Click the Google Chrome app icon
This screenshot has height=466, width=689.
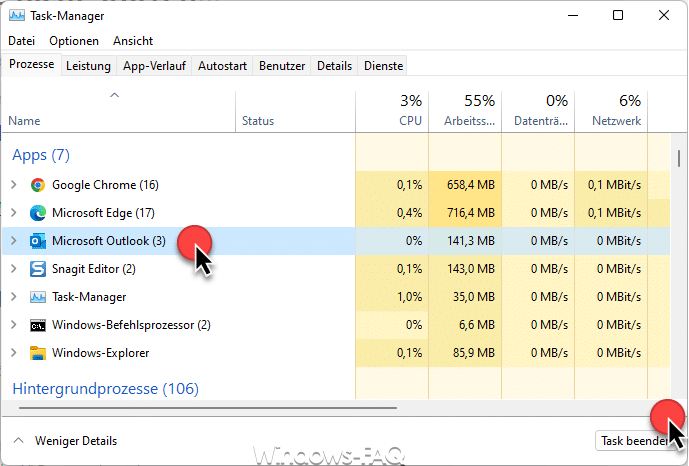(x=38, y=185)
